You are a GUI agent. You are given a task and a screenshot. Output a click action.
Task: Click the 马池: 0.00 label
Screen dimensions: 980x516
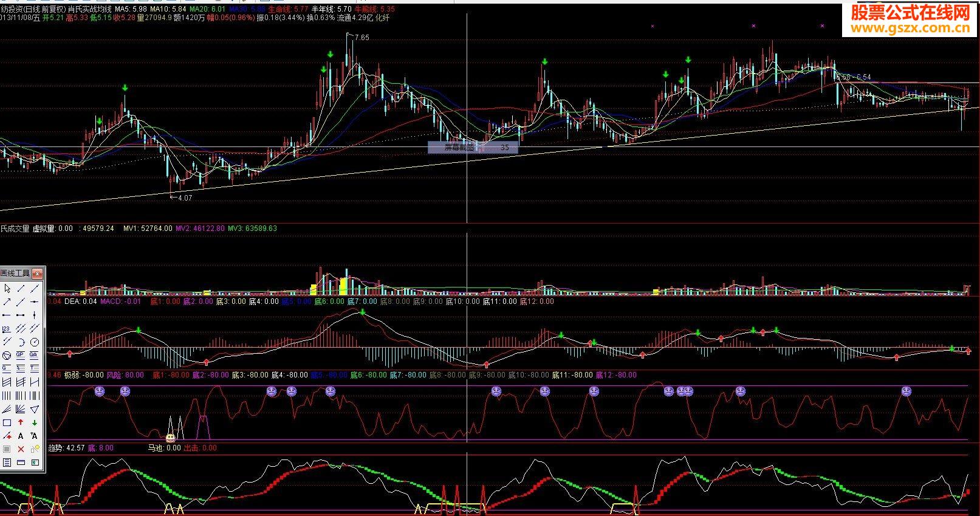165,448
